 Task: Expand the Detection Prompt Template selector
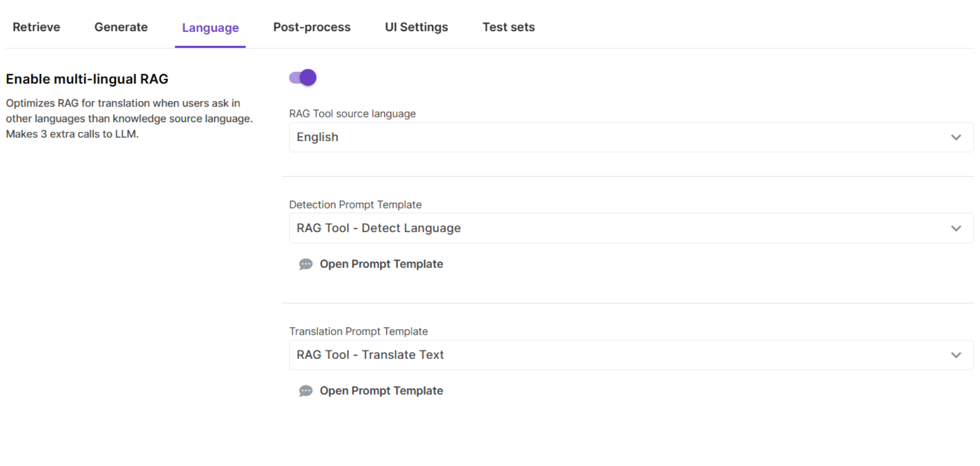click(x=630, y=228)
